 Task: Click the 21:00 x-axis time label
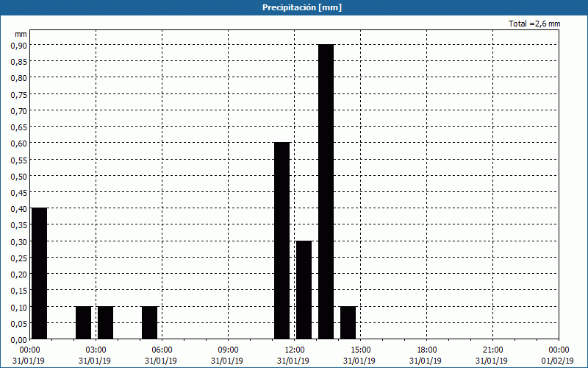click(492, 350)
